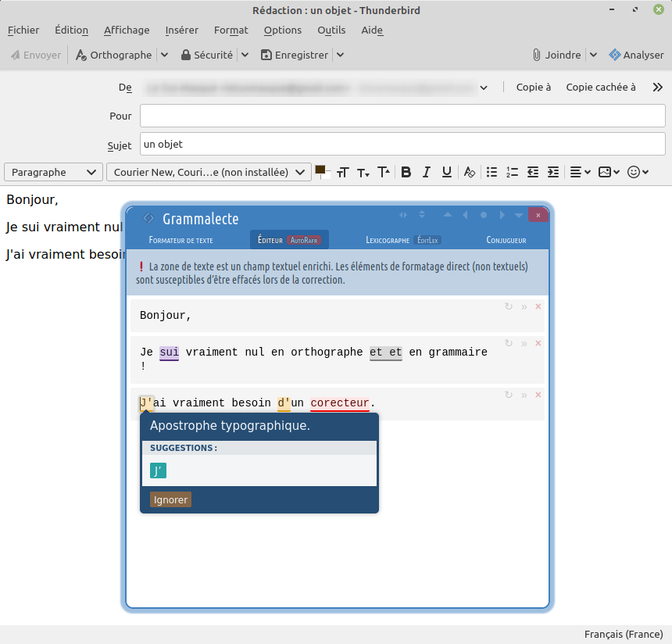Run the Orthographe spell check
The width and height of the screenshot is (672, 644).
pyautogui.click(x=113, y=55)
